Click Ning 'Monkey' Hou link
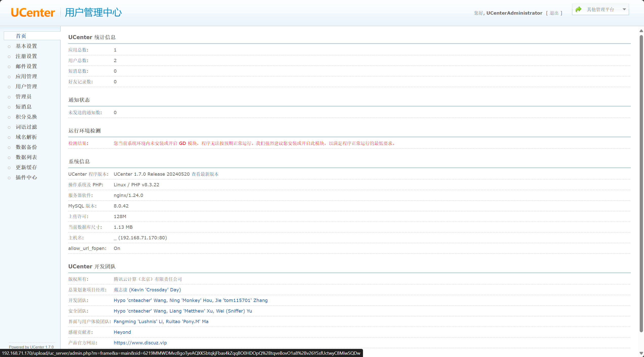Screen dimensions: 644x357 pos(191,300)
